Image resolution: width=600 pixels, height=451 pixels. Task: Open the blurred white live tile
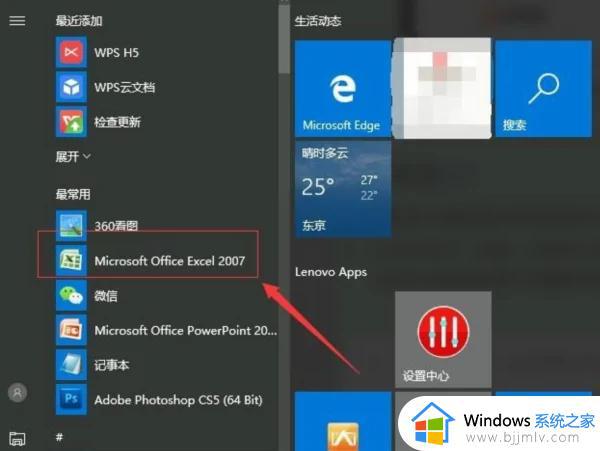coord(442,88)
